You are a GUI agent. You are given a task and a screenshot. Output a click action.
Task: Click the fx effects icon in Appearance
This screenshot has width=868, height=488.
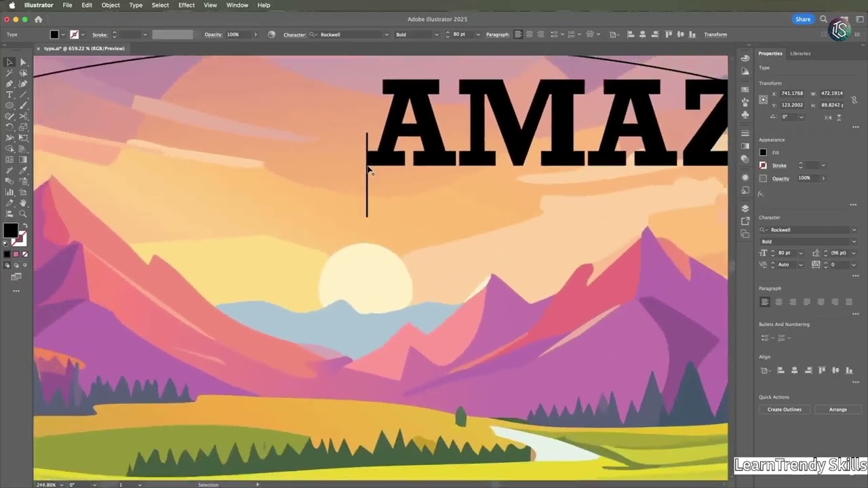[761, 194]
